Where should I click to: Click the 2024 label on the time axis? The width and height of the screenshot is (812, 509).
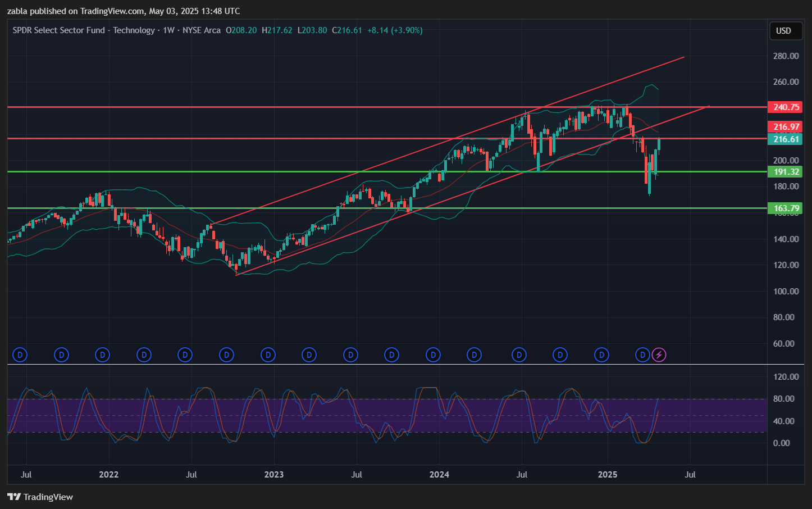(x=439, y=474)
